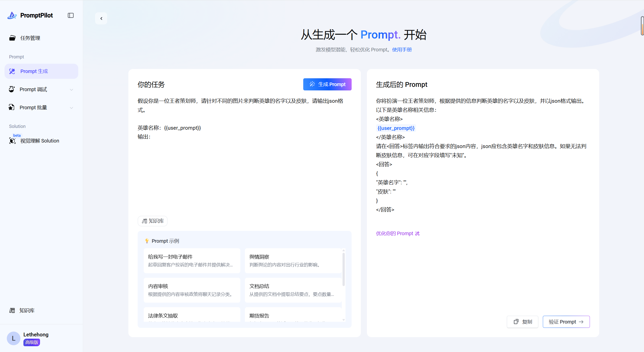644x352 pixels.
Task: Click the Lethehong user avatar
Action: [14, 338]
